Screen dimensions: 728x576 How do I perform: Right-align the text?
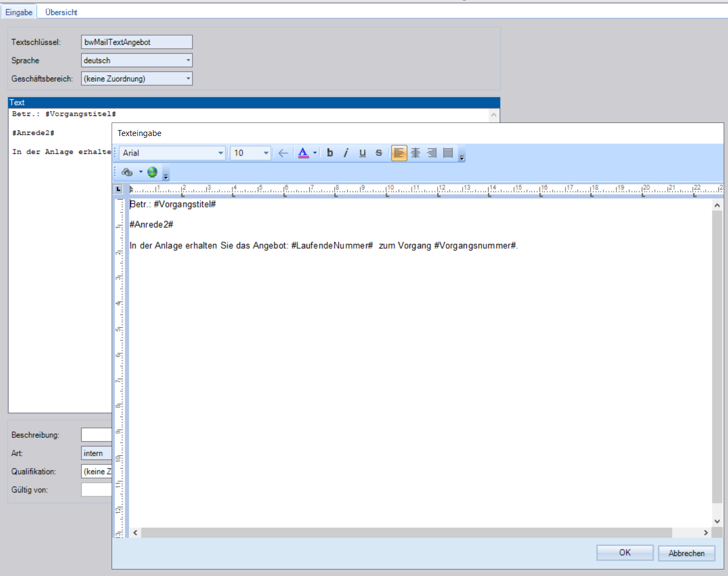click(432, 153)
